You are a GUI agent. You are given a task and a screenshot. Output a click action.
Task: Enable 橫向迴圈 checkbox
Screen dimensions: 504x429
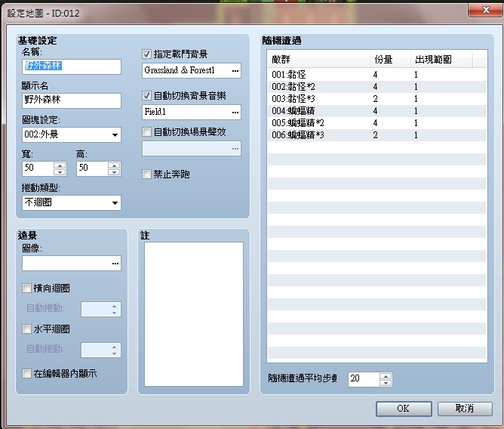[x=26, y=288]
